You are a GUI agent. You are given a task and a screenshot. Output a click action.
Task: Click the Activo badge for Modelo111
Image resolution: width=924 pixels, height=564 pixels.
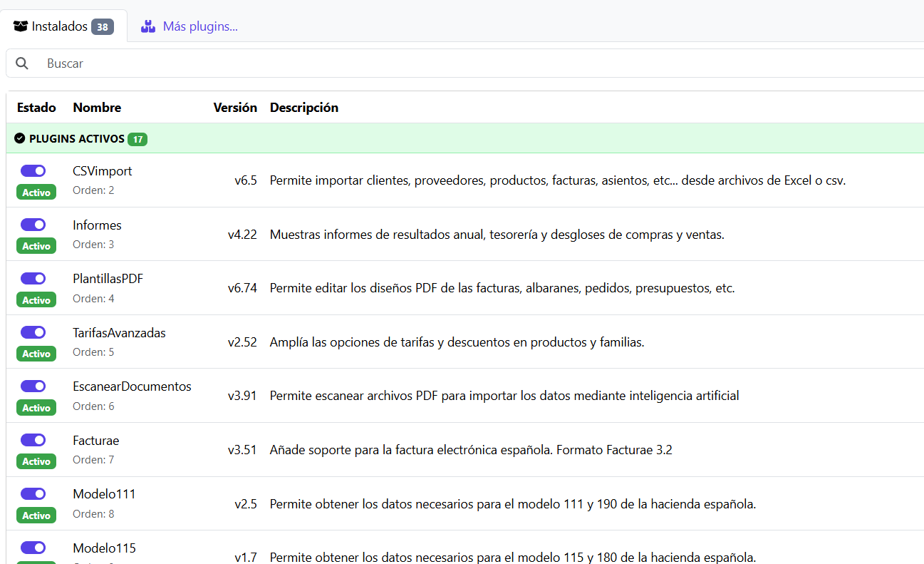(x=36, y=516)
